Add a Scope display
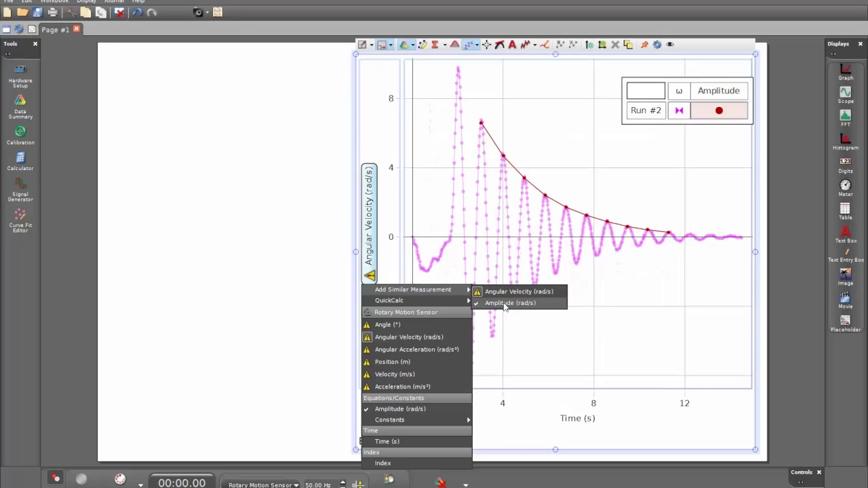 click(845, 95)
